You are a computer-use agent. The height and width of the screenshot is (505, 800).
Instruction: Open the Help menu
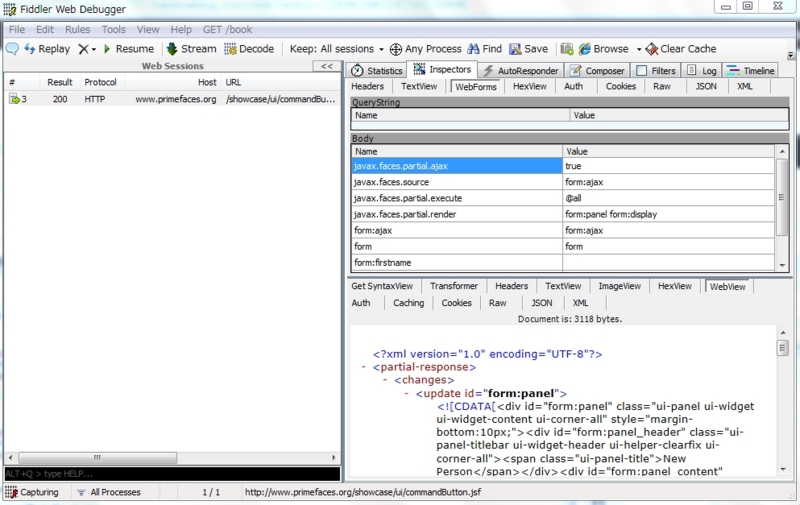(x=181, y=30)
